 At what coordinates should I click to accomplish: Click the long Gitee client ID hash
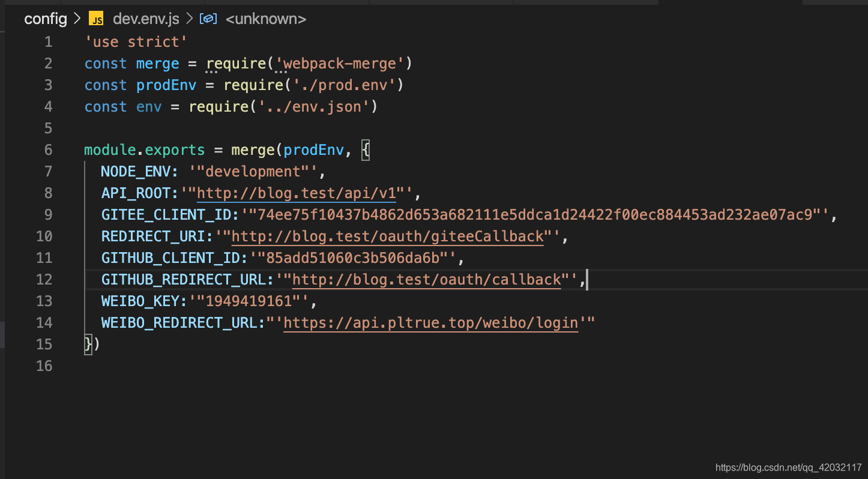tap(535, 215)
